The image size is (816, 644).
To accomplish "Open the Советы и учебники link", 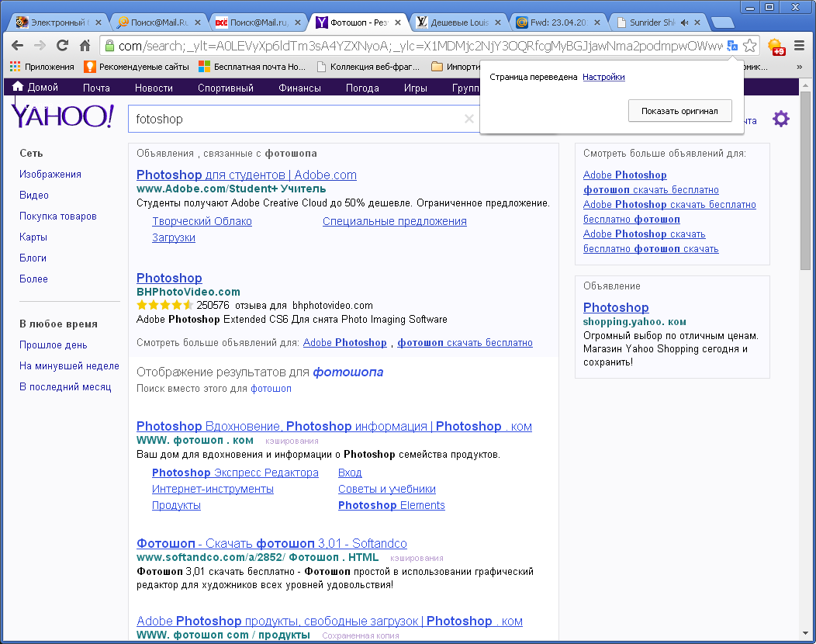I will [x=386, y=489].
